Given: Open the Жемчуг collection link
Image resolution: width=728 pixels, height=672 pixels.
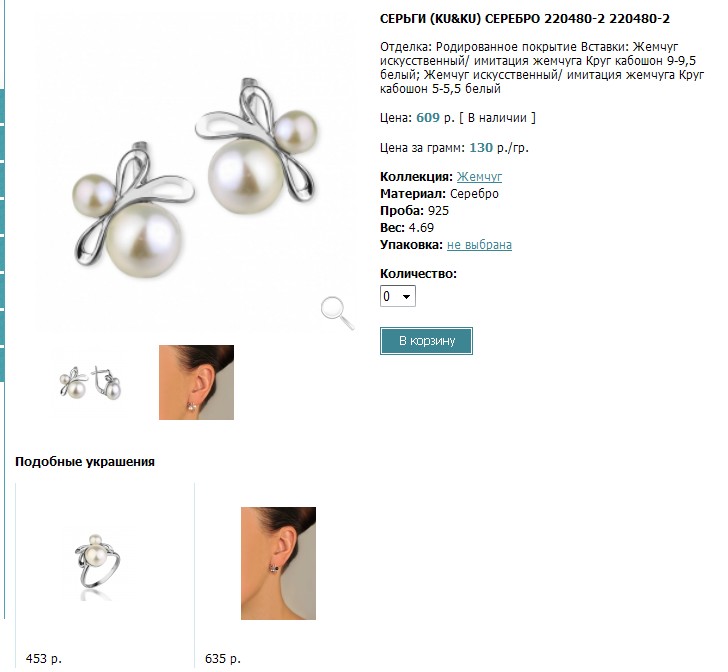Looking at the screenshot, I should [x=479, y=177].
